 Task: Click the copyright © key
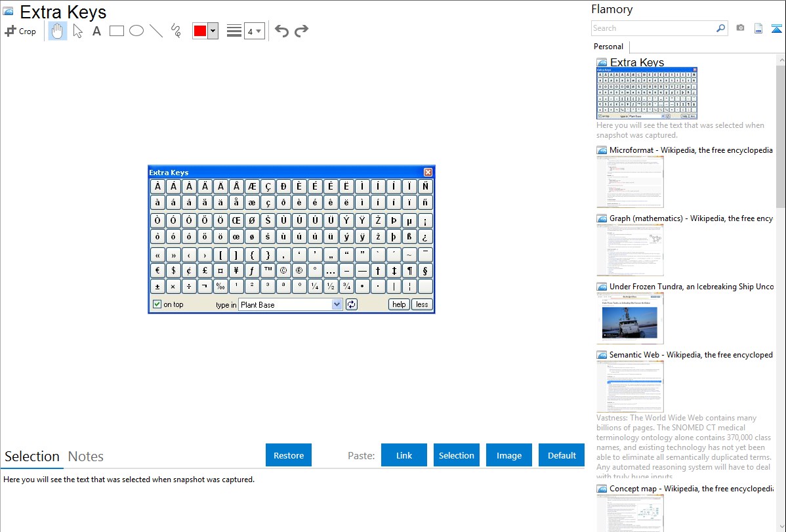click(283, 271)
